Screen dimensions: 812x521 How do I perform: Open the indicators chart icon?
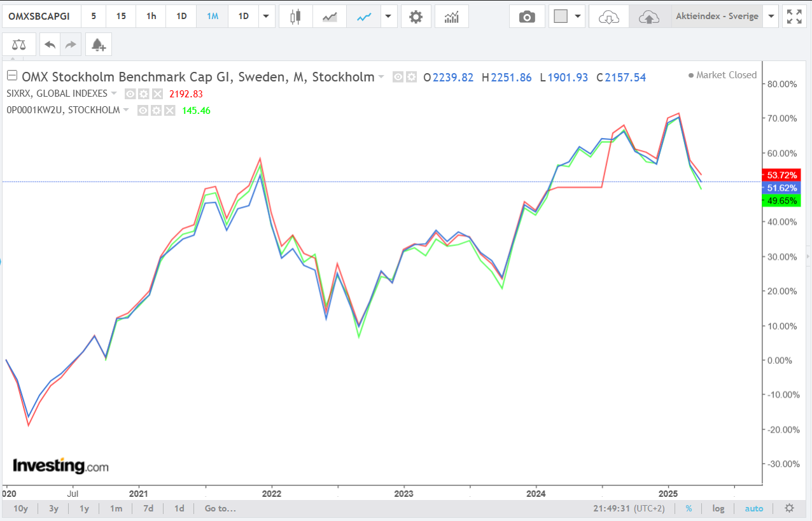click(x=452, y=17)
